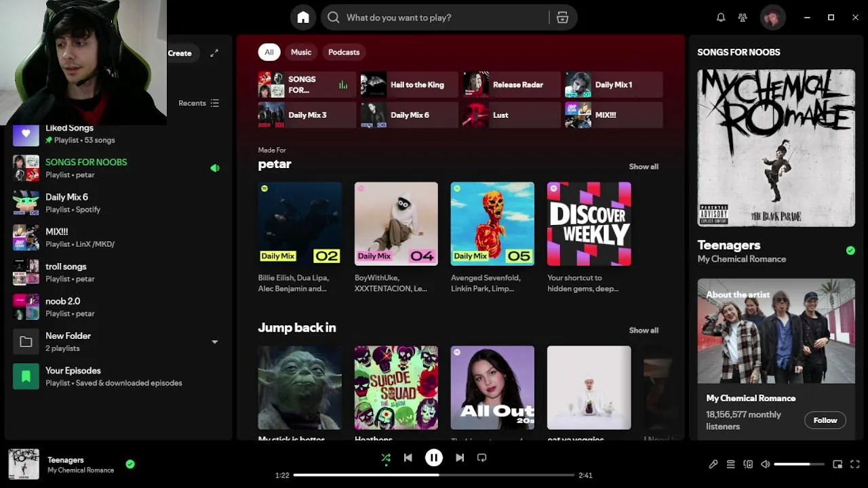Go to Spotify Home
The image size is (868, 488).
coord(303,18)
